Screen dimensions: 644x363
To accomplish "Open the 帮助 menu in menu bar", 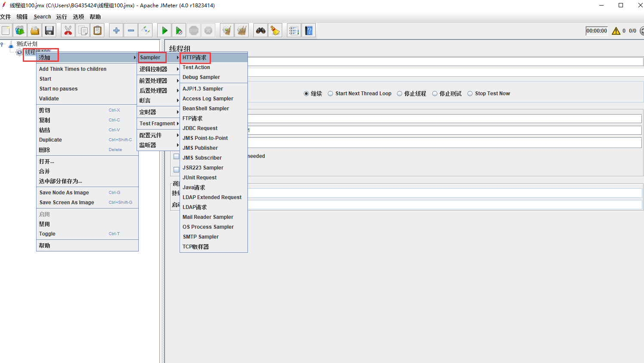I will point(95,17).
